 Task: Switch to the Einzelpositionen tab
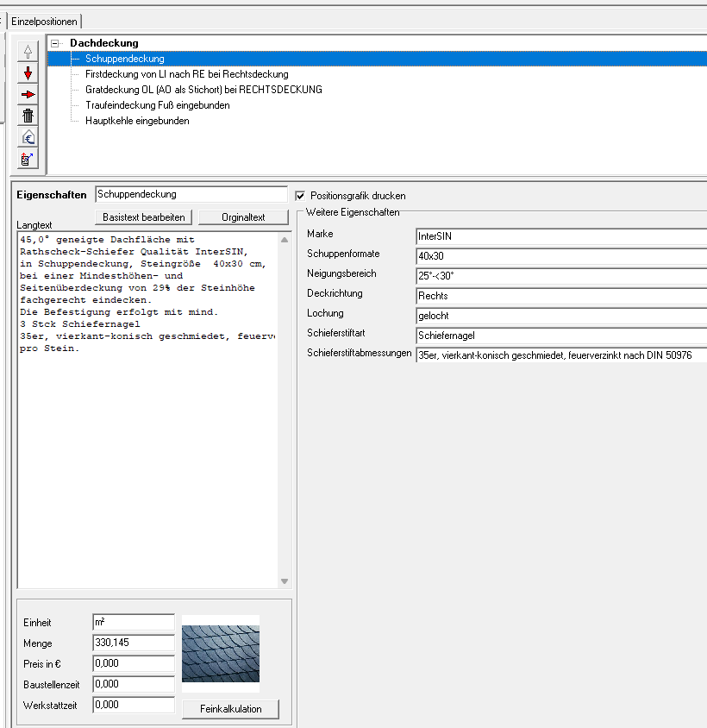click(44, 21)
